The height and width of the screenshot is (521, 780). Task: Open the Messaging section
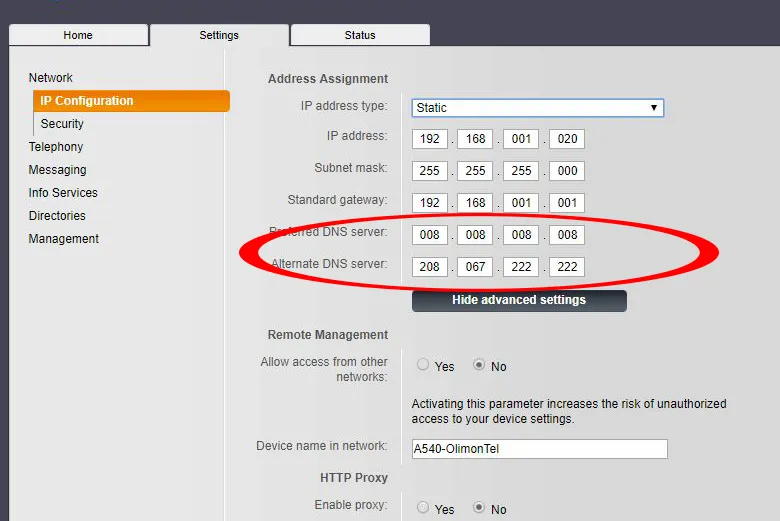coord(57,170)
